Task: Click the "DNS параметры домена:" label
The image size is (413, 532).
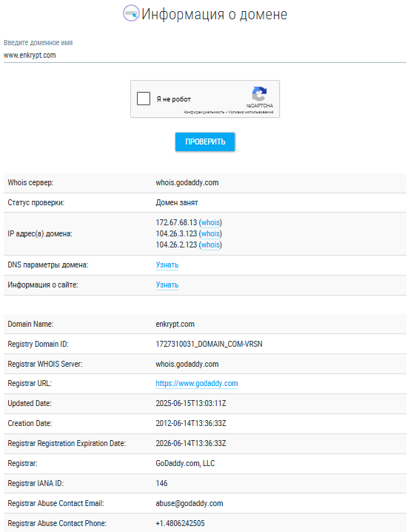Action: tap(48, 265)
